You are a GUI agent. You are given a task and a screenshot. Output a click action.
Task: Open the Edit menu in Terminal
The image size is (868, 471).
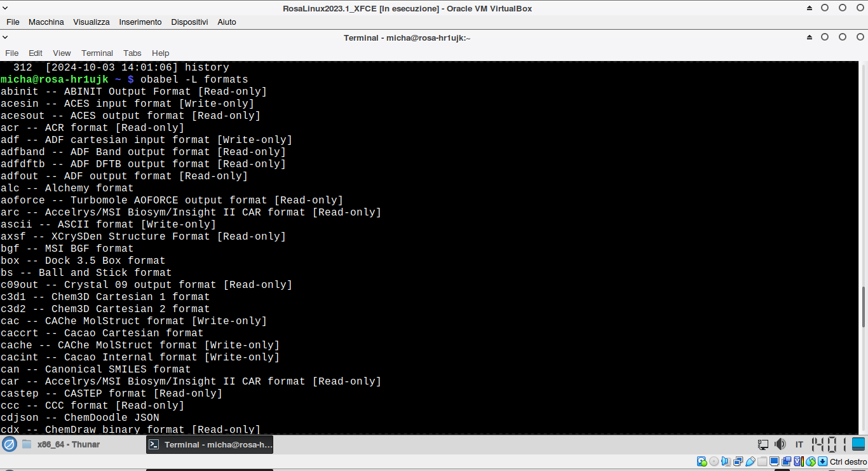click(x=36, y=53)
